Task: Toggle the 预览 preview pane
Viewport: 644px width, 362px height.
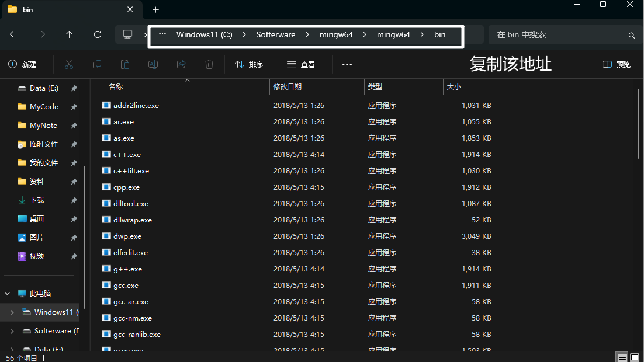Action: [x=617, y=64]
